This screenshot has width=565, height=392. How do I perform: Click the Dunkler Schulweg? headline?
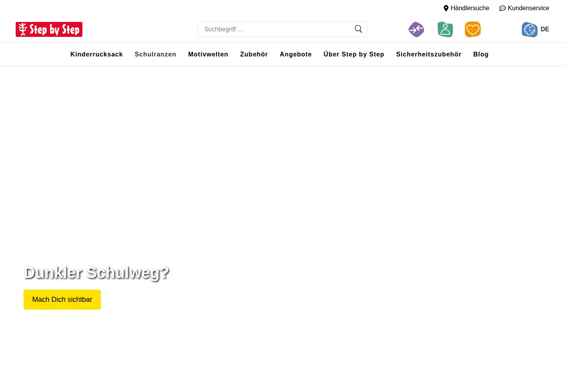point(97,272)
